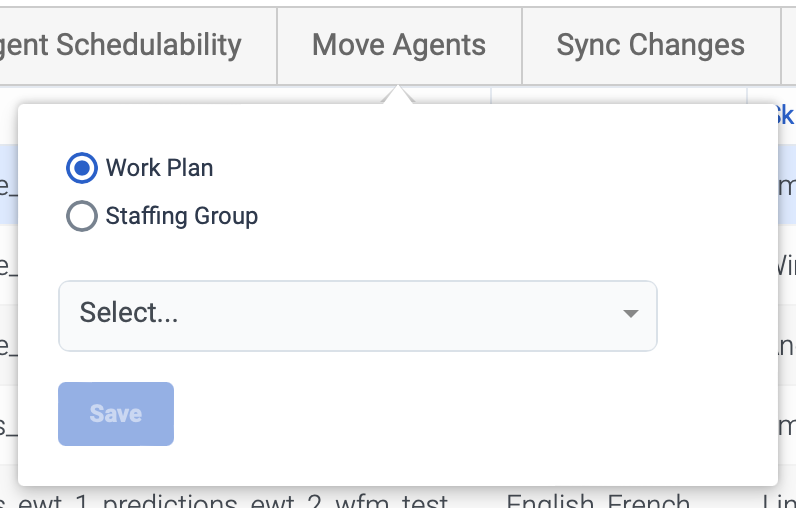Click the Work Plan label text
This screenshot has width=796, height=508.
click(x=159, y=168)
